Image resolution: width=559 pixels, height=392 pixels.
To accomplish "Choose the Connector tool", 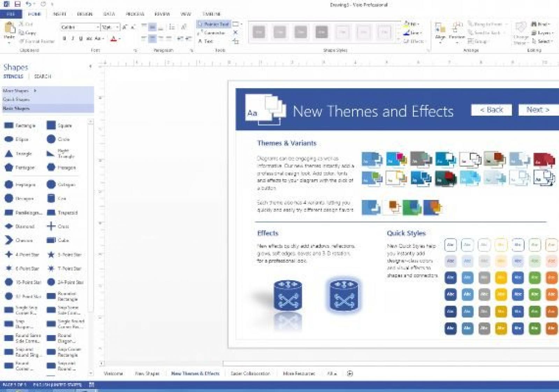I will [x=212, y=33].
